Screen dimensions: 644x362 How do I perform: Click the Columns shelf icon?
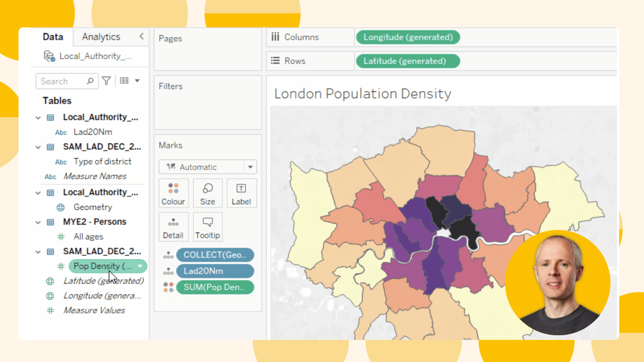[275, 37]
